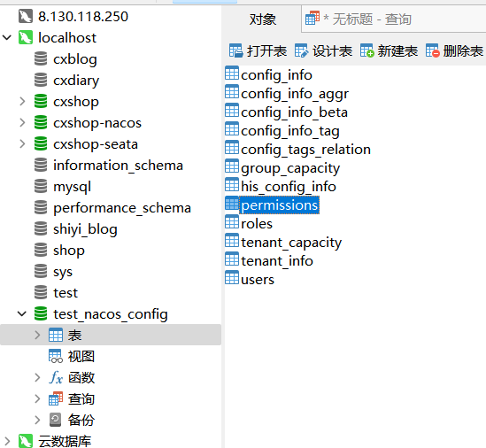The width and height of the screenshot is (486, 448).
Task: Click the group_capacity table icon
Action: click(x=232, y=166)
